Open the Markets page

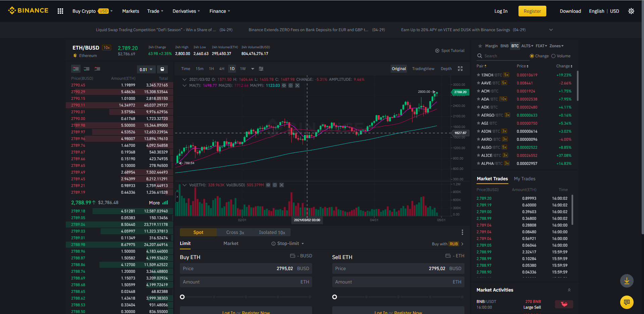pos(131,11)
